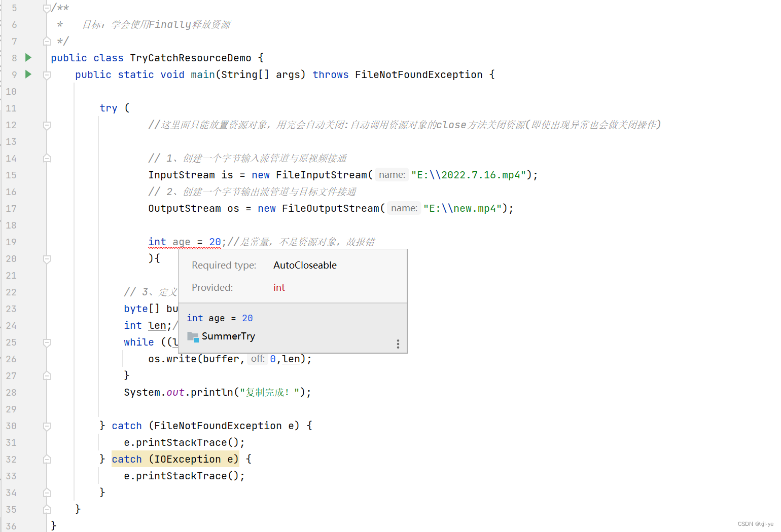Screen dimensions: 781x532
Task: Toggle fold end marker at line 35
Action: pos(47,510)
